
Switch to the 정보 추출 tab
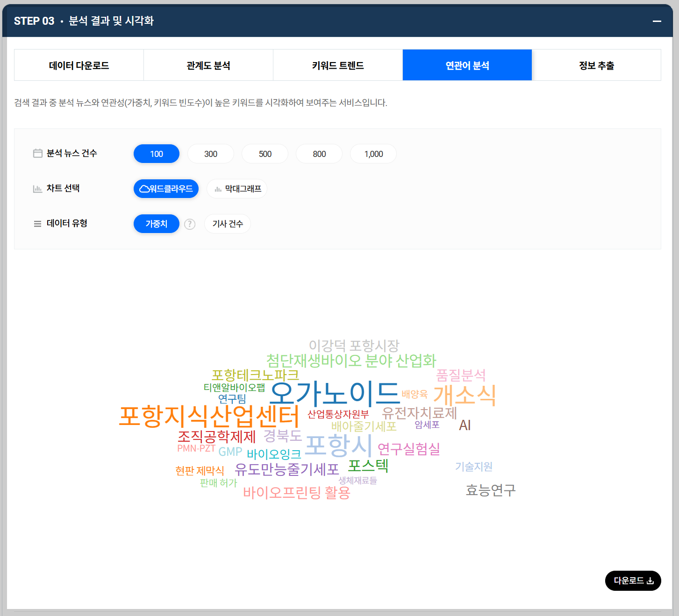[597, 65]
